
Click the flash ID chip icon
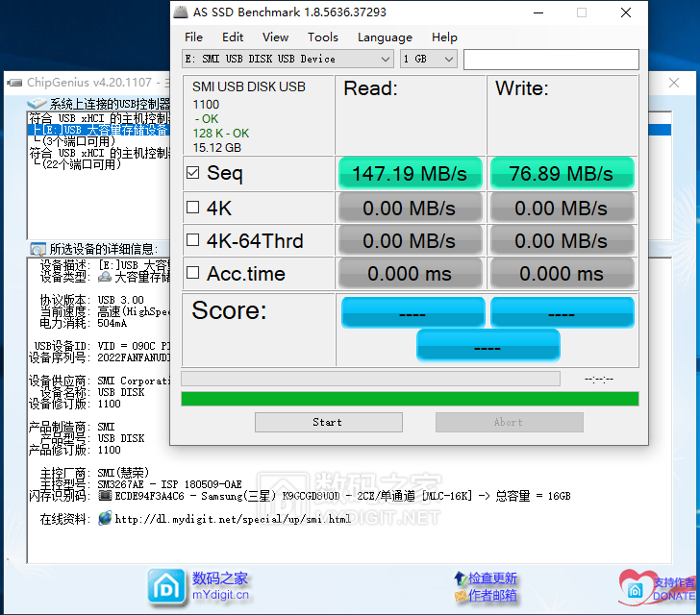[x=105, y=496]
